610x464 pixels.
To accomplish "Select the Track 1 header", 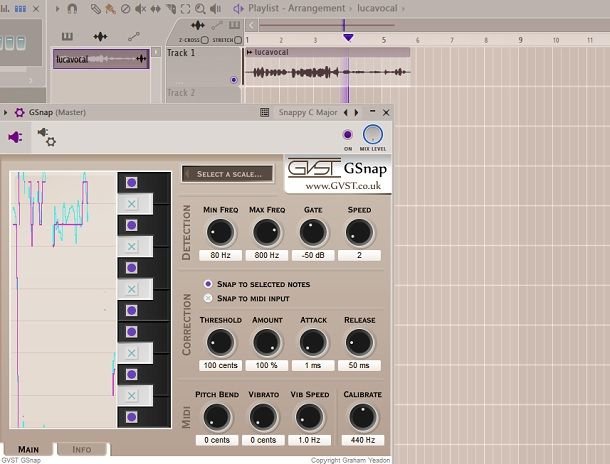I will pos(203,66).
